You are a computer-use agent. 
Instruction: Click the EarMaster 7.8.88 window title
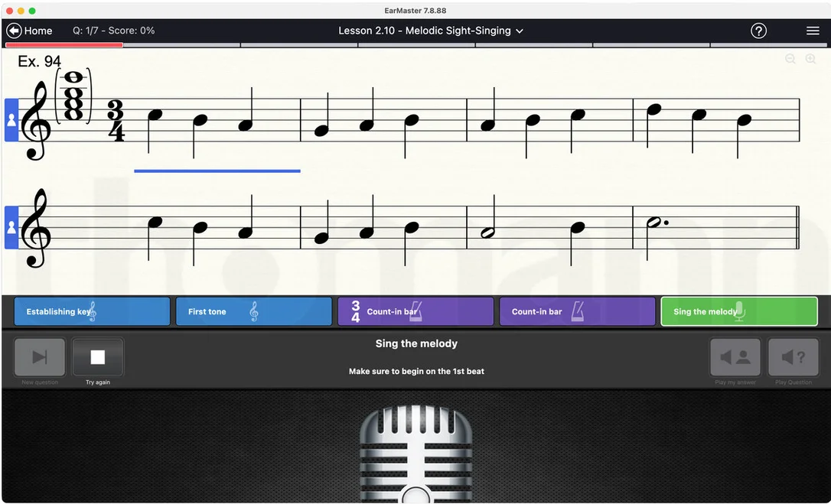point(415,11)
